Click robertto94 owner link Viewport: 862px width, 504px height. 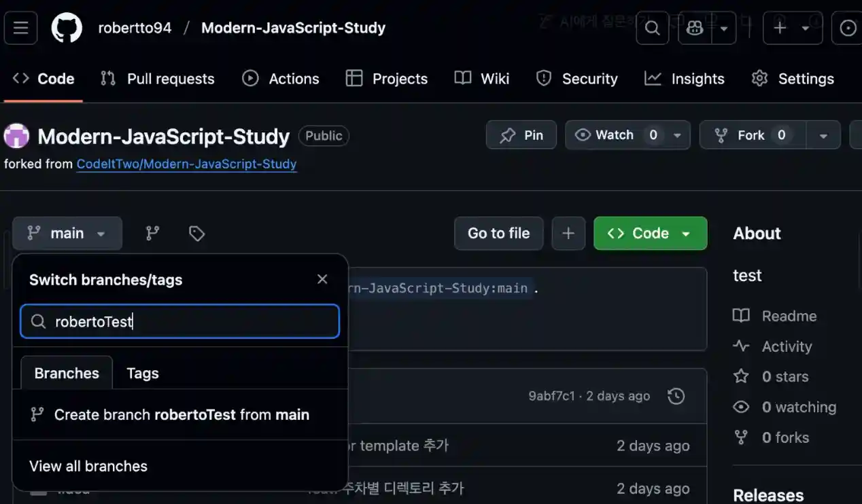tap(135, 28)
